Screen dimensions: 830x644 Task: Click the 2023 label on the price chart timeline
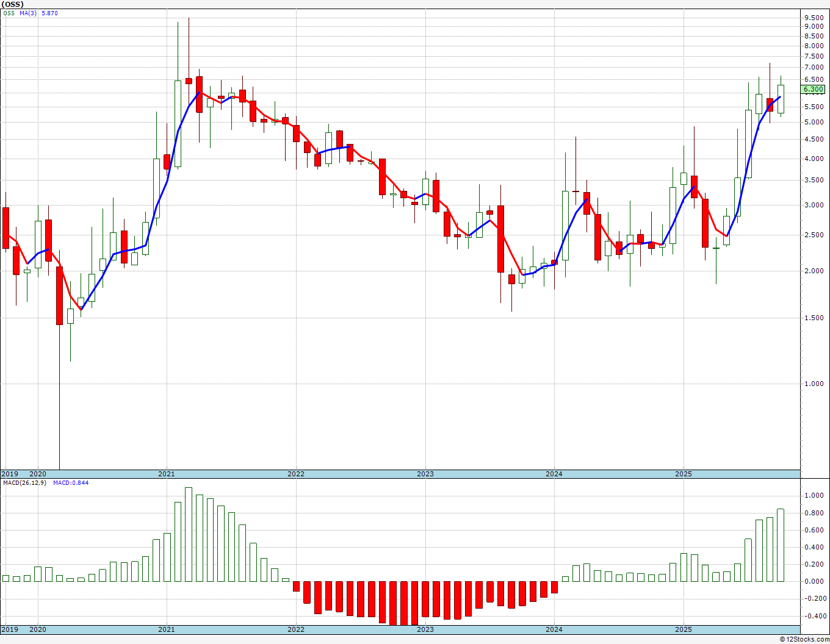tap(425, 474)
